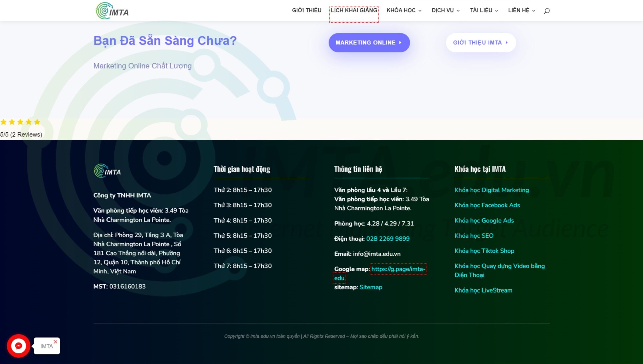
Task: Click the Thời gian hoạt động heading
Action: (x=242, y=169)
